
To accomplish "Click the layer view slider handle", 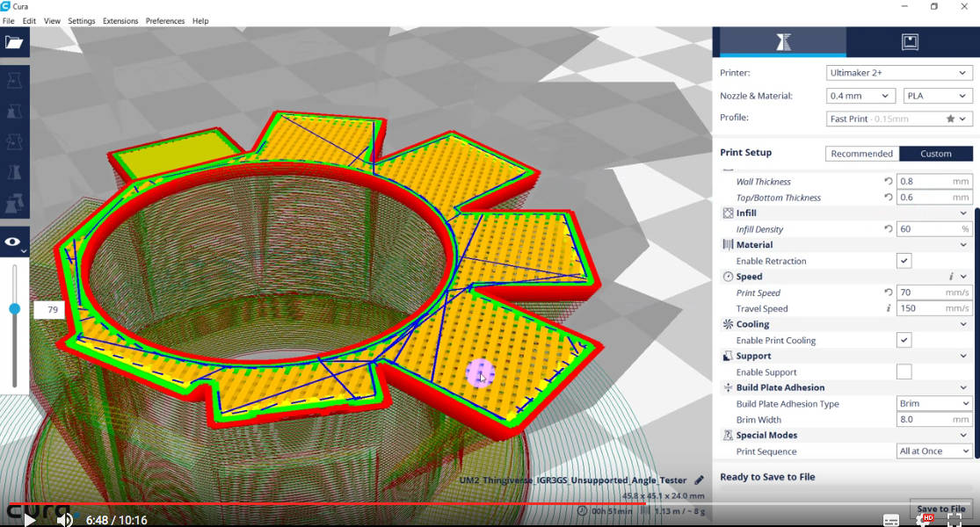I will tap(14, 309).
